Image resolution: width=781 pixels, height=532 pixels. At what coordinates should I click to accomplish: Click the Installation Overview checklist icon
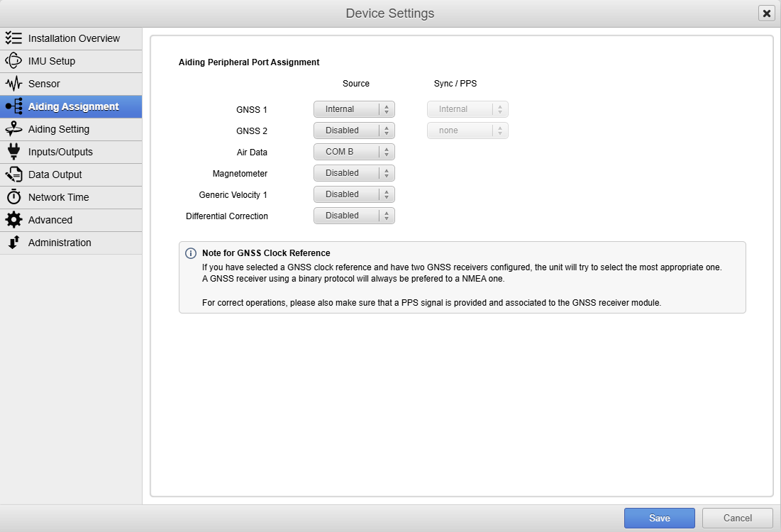point(13,38)
